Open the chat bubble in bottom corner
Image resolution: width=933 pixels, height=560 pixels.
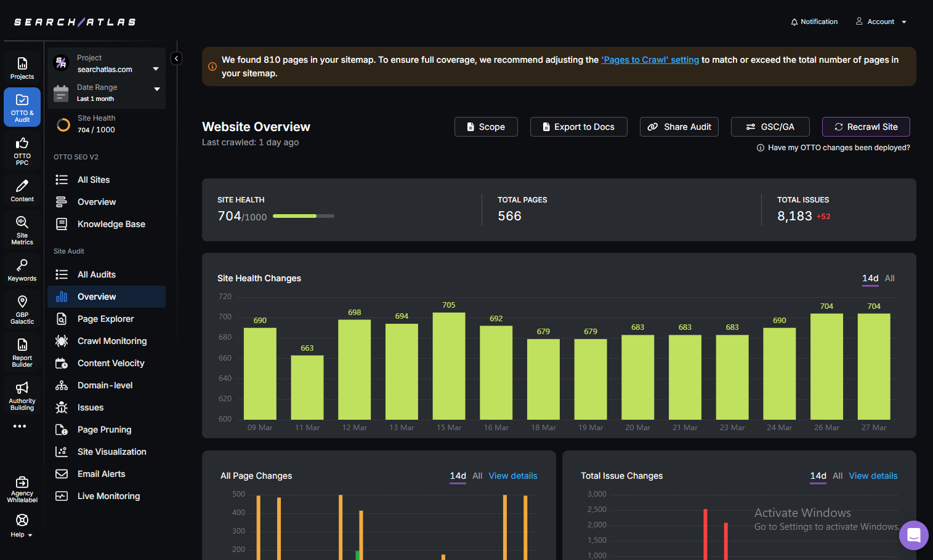click(913, 535)
